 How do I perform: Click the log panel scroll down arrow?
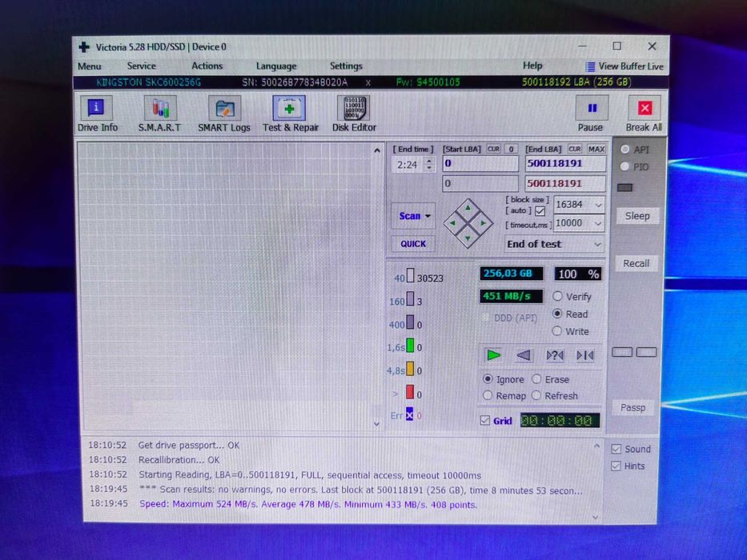(x=596, y=517)
